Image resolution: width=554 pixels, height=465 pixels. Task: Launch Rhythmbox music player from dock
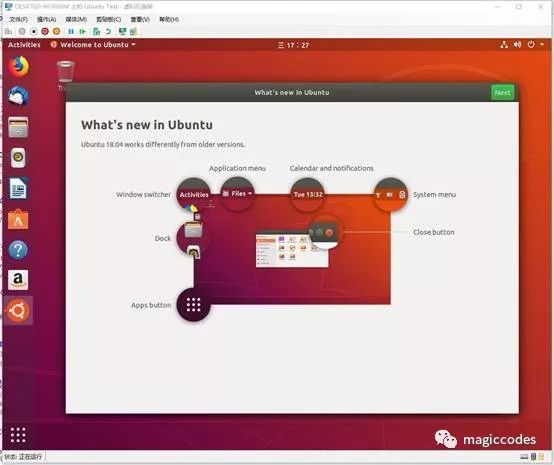[x=18, y=158]
